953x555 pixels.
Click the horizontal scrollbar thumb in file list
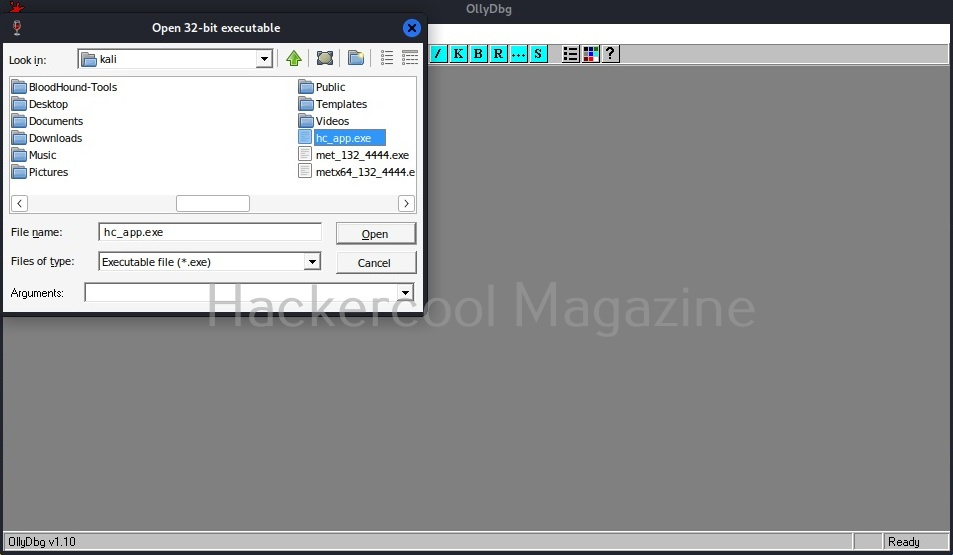tap(213, 203)
